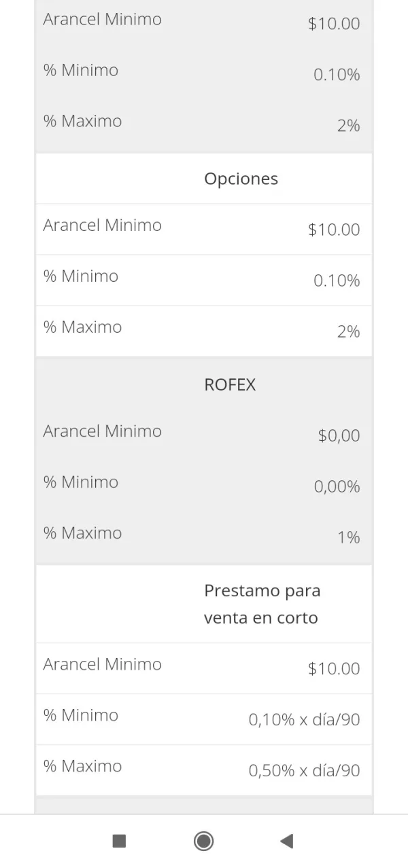This screenshot has height=868, width=408.
Task: Tap % Maximo label under Opciones
Action: click(83, 327)
